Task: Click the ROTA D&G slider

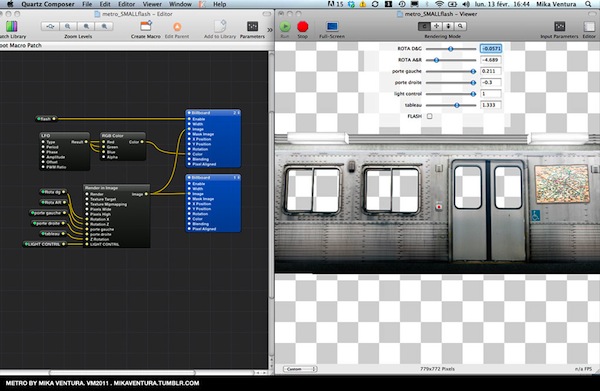Action: tap(451, 49)
